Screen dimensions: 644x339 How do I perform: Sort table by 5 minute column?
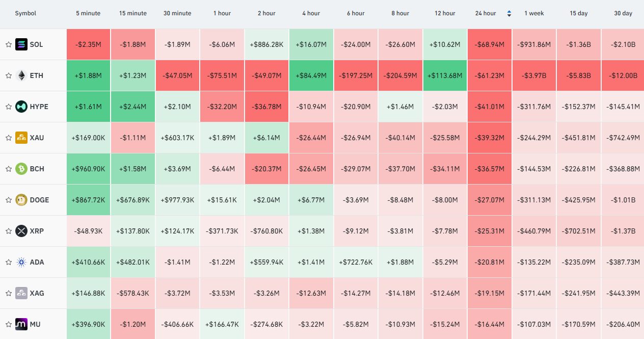88,13
